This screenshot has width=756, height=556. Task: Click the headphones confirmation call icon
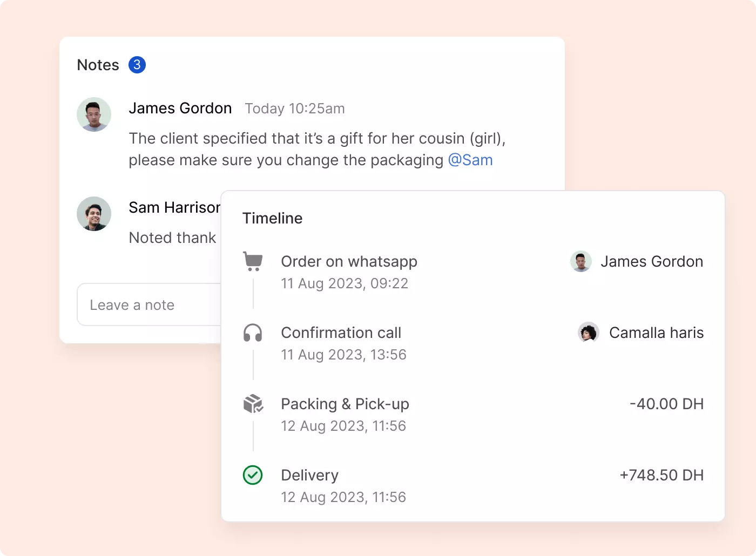pyautogui.click(x=253, y=333)
